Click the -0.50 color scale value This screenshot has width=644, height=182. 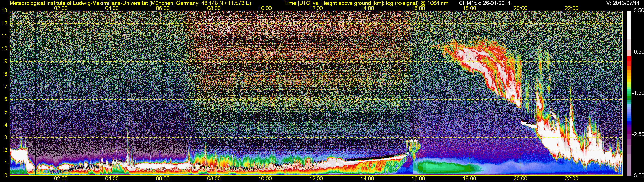638,52
